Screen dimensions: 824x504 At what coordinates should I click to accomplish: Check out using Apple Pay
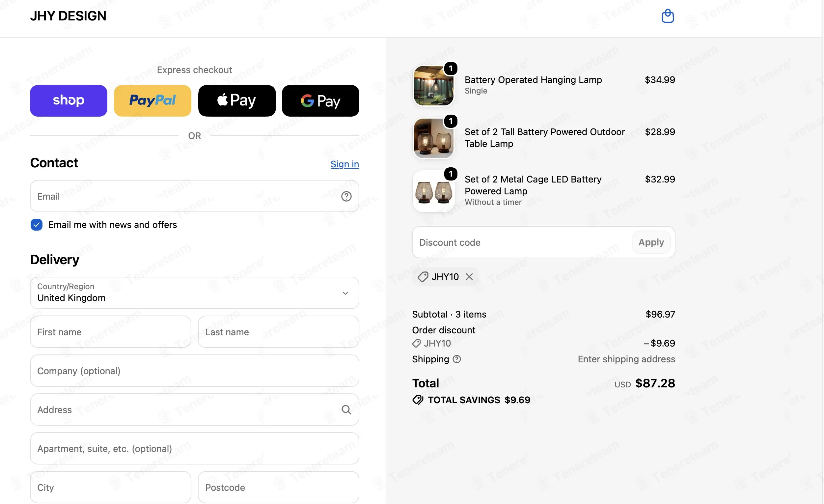click(x=237, y=101)
